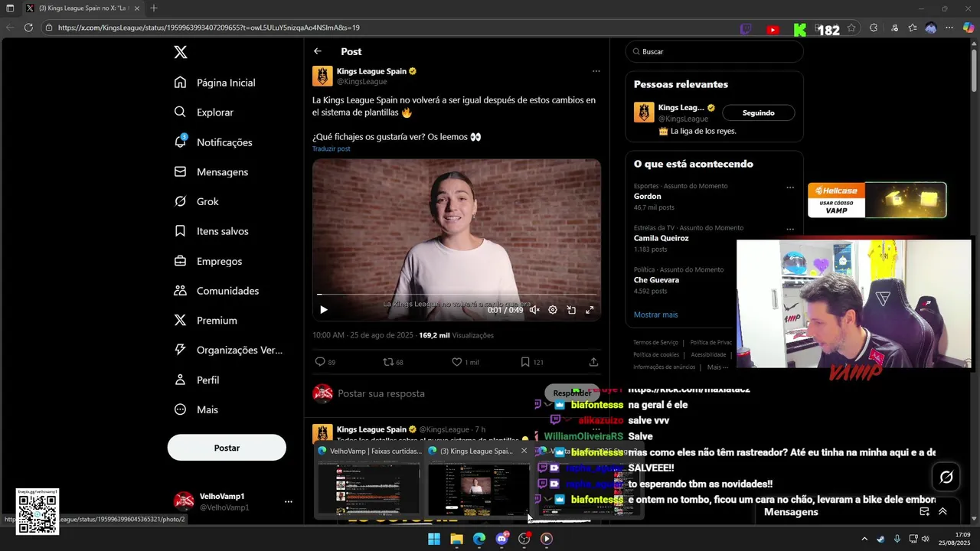Open the Twitch favorite icon
980x551 pixels.
coord(746,29)
